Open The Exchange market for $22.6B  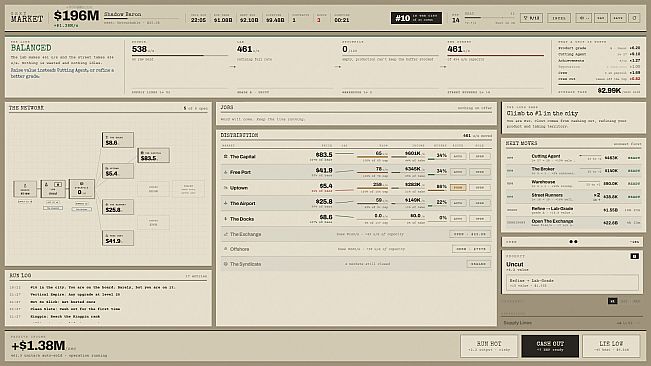pyautogui.click(x=470, y=234)
